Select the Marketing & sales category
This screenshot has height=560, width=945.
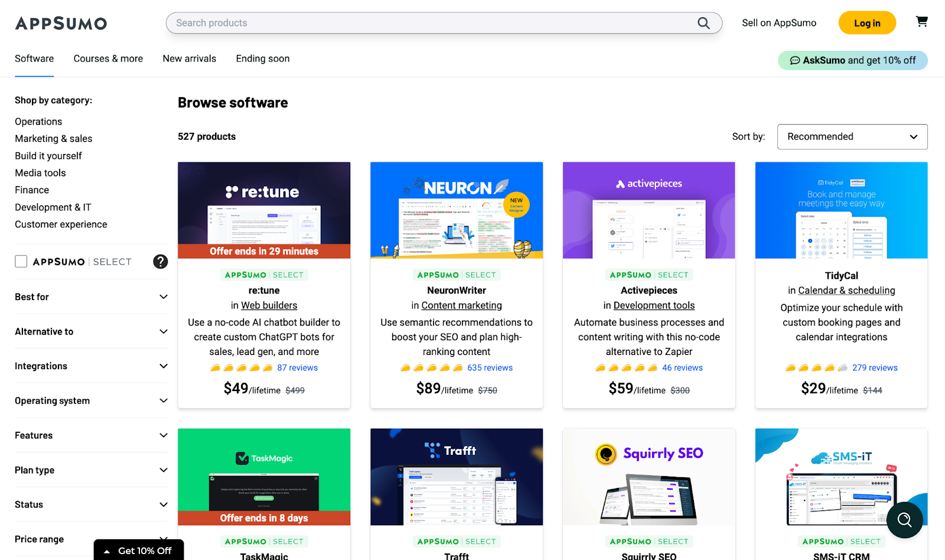[x=54, y=138]
